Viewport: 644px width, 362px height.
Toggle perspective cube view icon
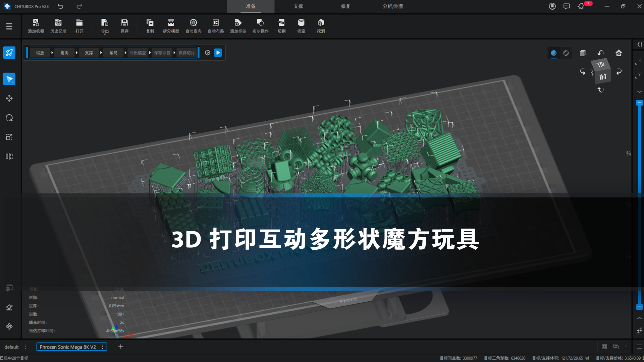click(583, 53)
